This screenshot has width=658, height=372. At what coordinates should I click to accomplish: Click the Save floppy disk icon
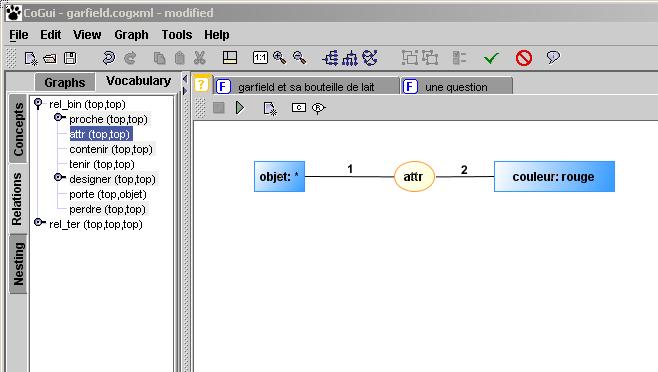[70, 58]
